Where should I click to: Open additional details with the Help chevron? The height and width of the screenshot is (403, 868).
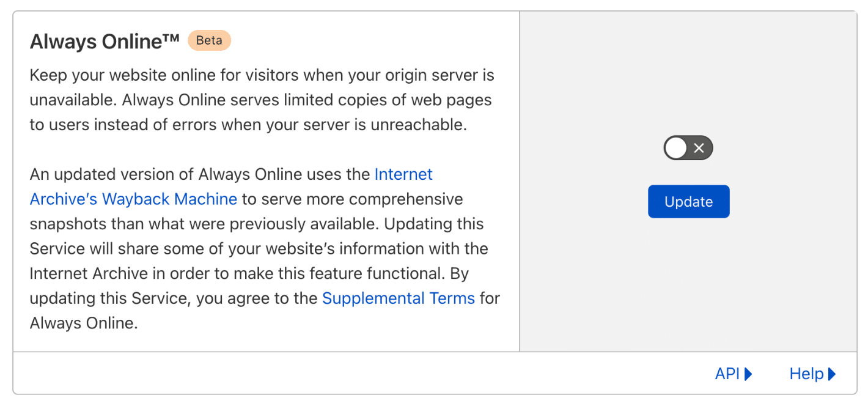pyautogui.click(x=831, y=374)
